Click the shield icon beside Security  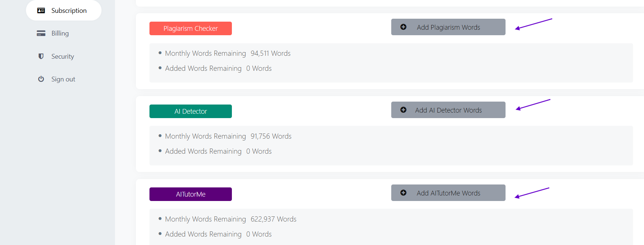click(41, 56)
